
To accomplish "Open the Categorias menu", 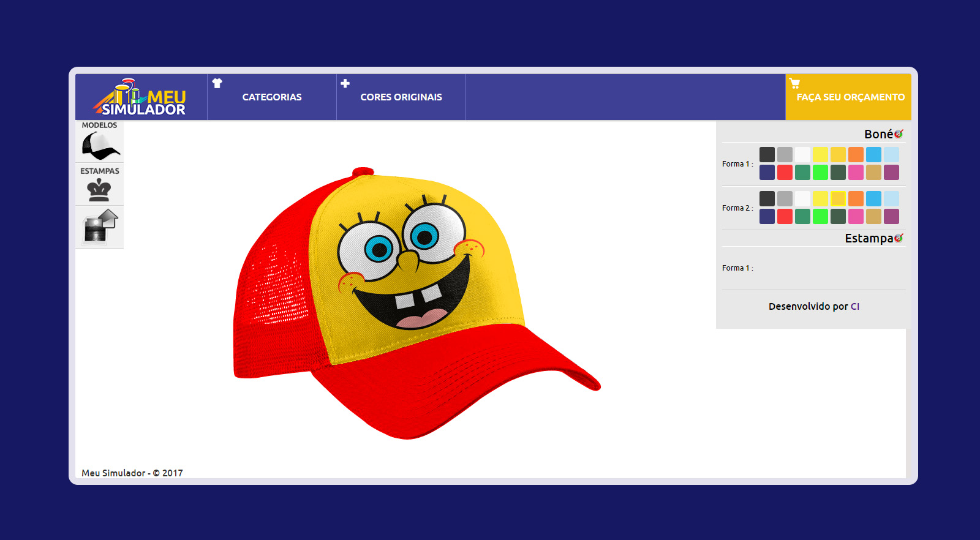I will pos(272,97).
